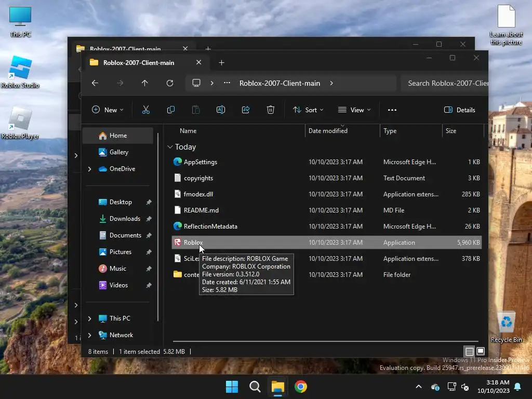Select the copyrights text document

click(326, 178)
